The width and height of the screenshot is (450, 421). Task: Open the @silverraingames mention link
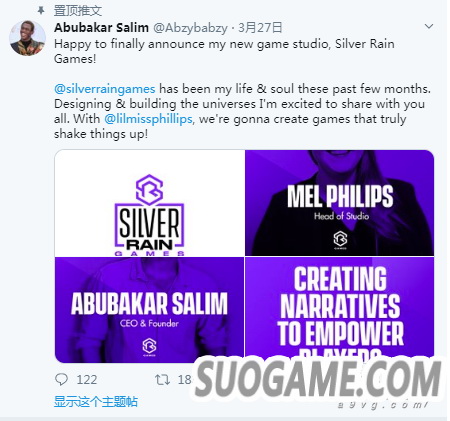[105, 89]
